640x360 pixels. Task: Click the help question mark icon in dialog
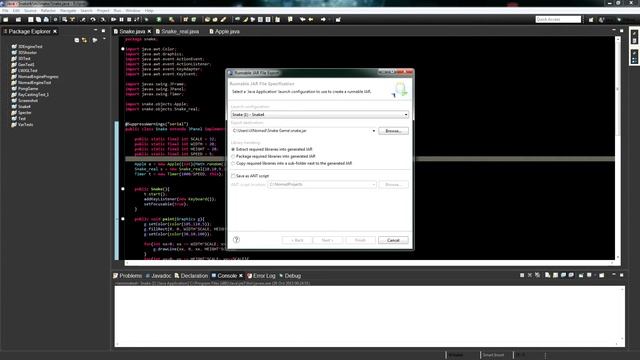point(236,240)
